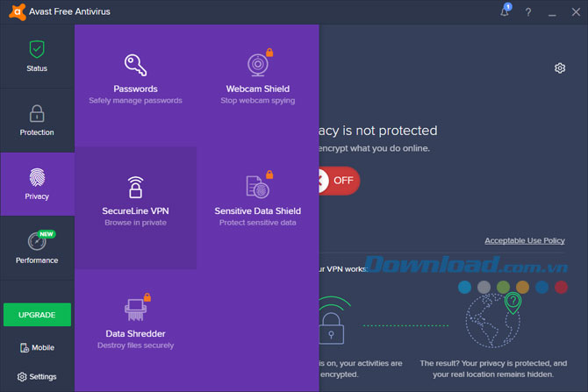
Task: Click the orange lock badge on Webcam Shield
Action: 269,53
